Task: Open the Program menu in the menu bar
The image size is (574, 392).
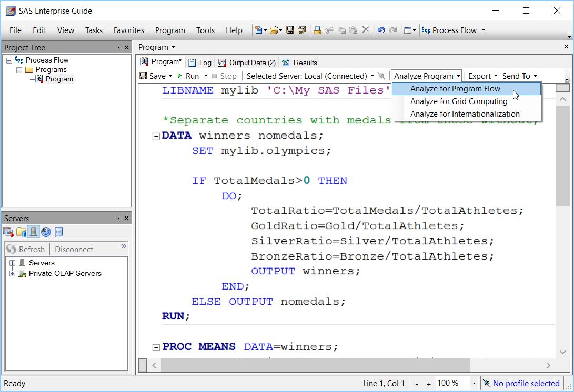Action: click(x=170, y=30)
